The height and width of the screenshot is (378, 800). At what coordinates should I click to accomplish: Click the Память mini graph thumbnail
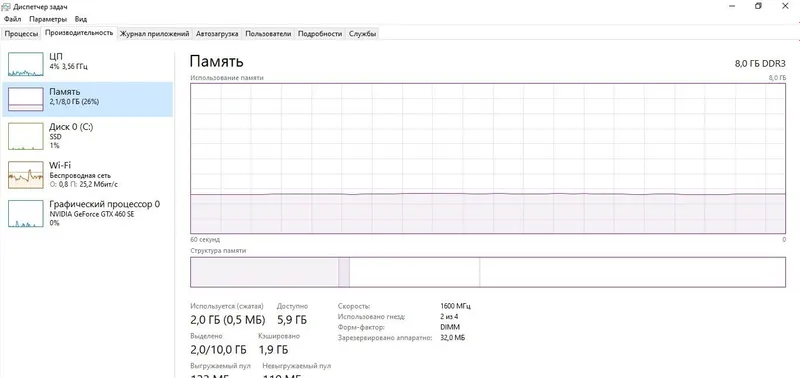(x=26, y=99)
